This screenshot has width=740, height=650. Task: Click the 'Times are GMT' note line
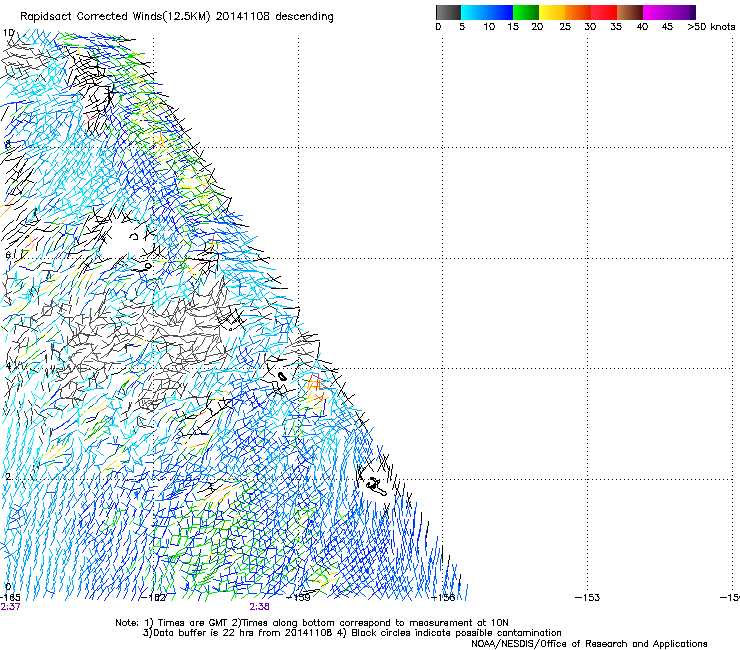point(312,623)
